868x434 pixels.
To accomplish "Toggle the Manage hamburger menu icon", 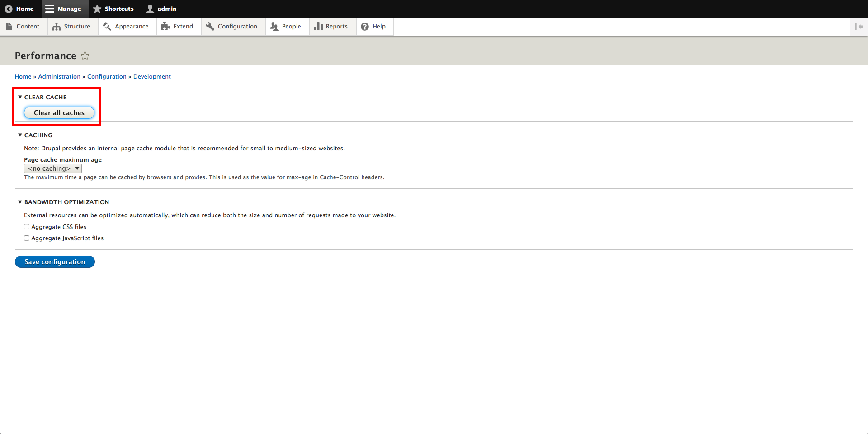I will click(x=50, y=9).
